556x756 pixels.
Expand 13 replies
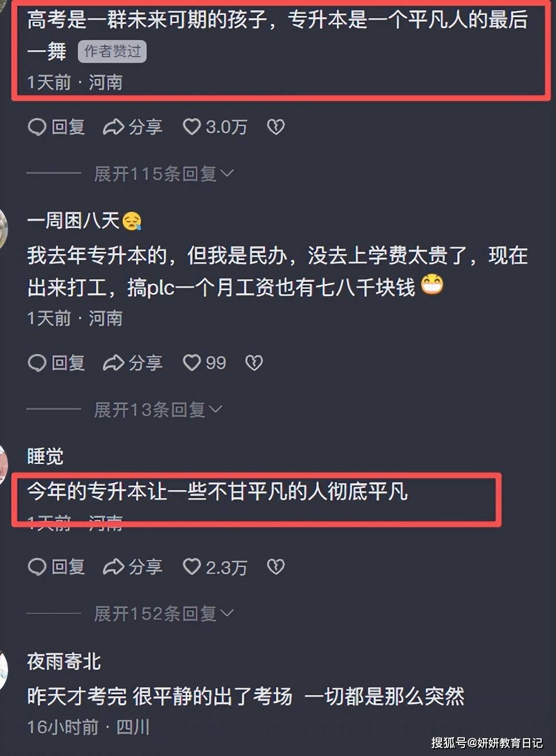pyautogui.click(x=158, y=409)
